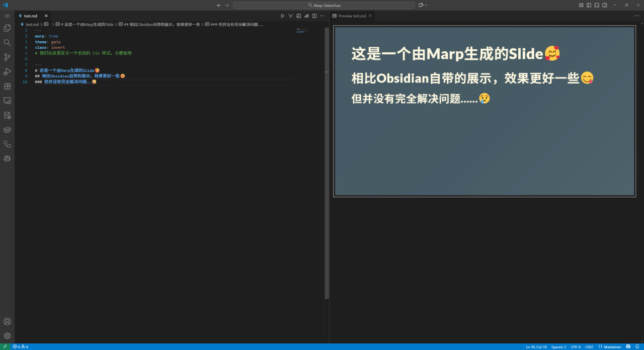The image size is (644, 350).
Task: Click slide text '但并没有完全解决问题'
Action: pyautogui.click(x=406, y=99)
